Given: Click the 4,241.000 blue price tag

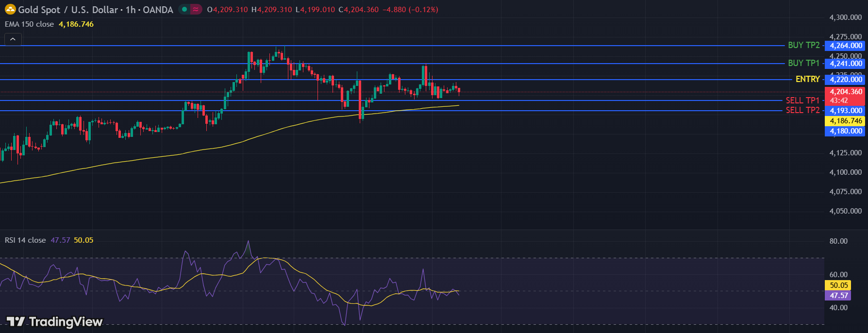Looking at the screenshot, I should 845,64.
